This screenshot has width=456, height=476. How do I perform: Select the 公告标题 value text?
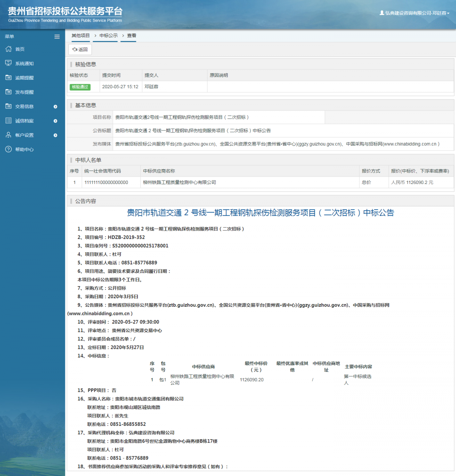pyautogui.click(x=193, y=131)
